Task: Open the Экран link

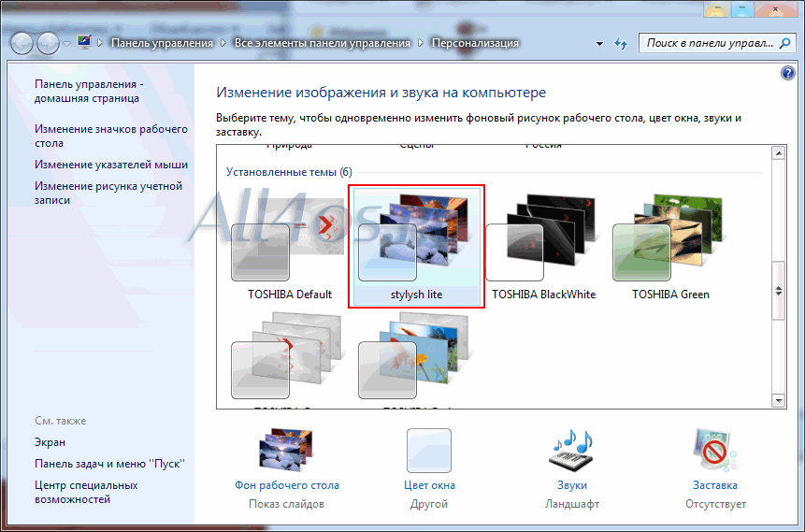Action: click(50, 442)
